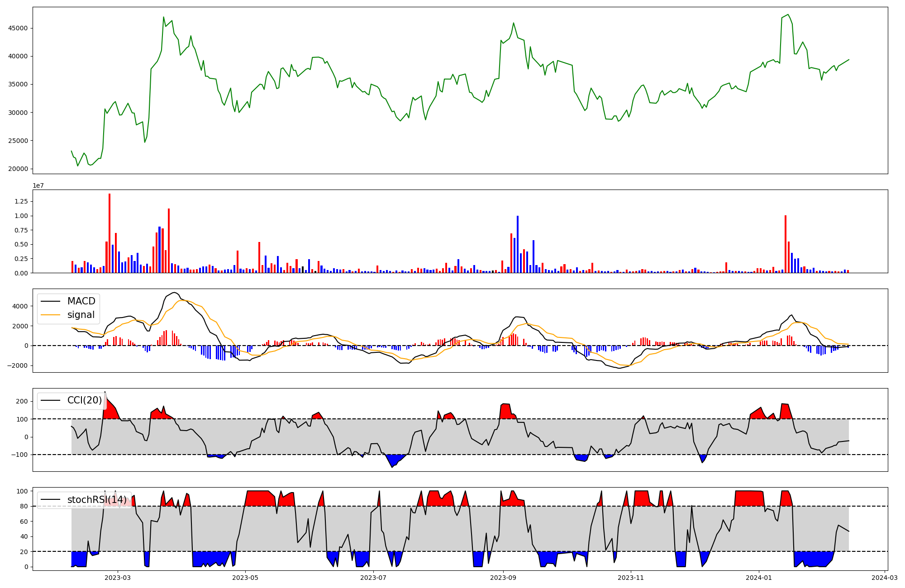
Task: Click the 1e7 volume scale label
Action: click(x=38, y=185)
